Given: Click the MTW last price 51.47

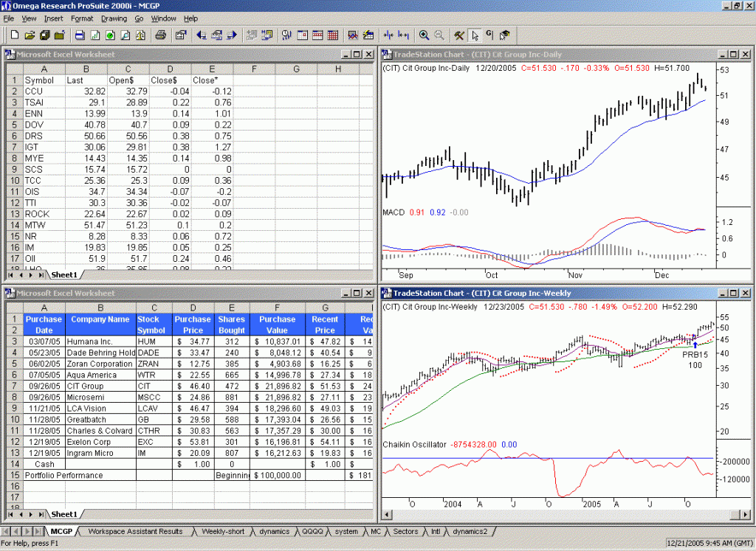Looking at the screenshot, I should coord(86,225).
